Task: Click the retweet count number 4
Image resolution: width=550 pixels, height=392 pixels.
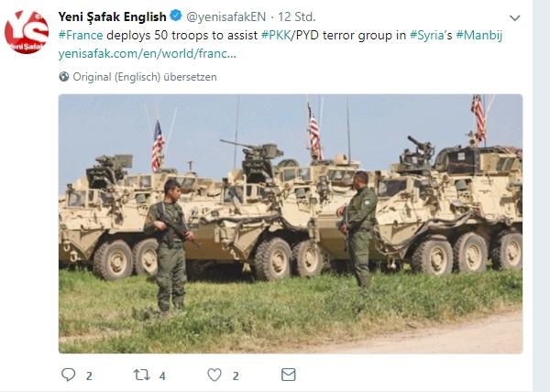Action: (x=162, y=376)
